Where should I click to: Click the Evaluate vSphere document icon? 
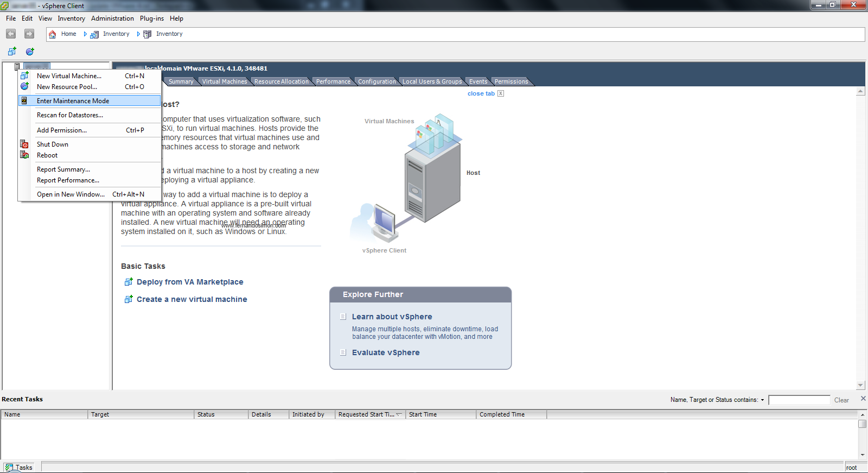pos(343,352)
